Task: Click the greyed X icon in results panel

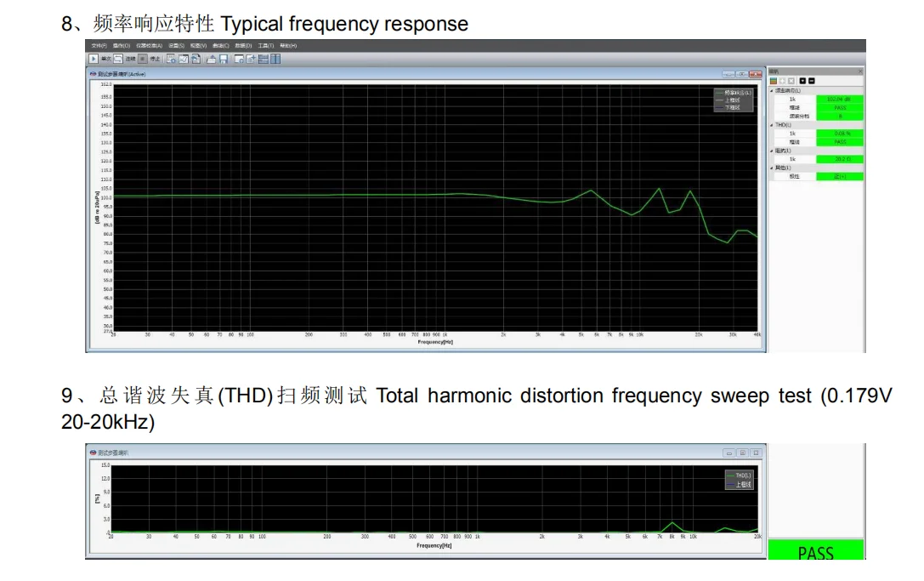Action: click(x=791, y=81)
